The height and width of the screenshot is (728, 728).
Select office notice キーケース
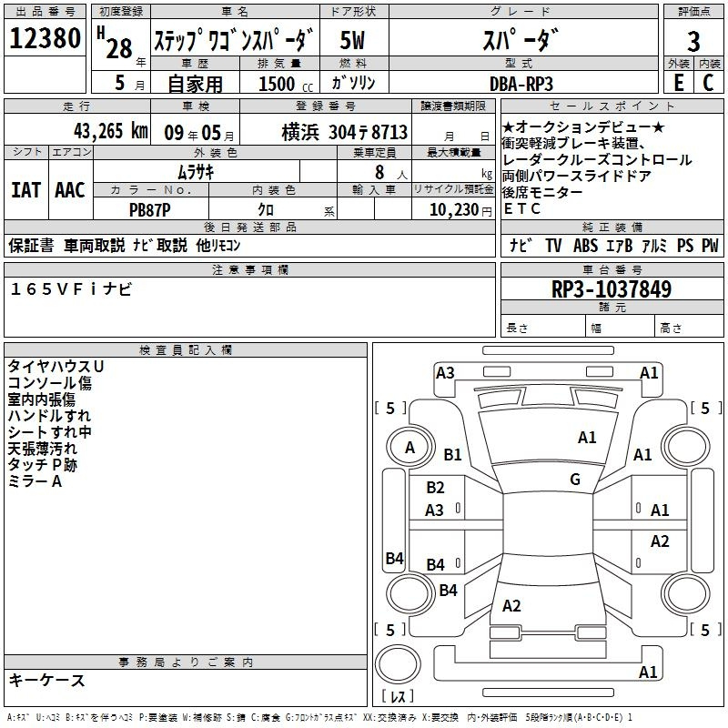click(x=47, y=681)
